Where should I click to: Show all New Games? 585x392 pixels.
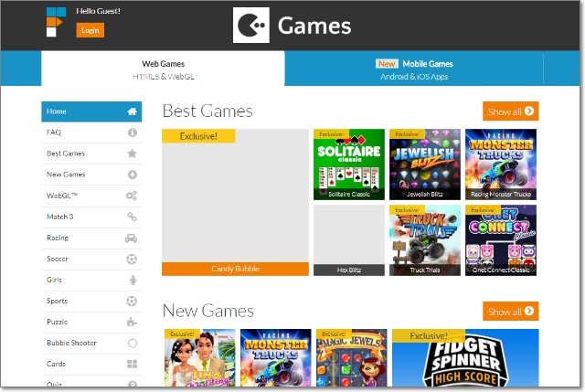(x=510, y=311)
